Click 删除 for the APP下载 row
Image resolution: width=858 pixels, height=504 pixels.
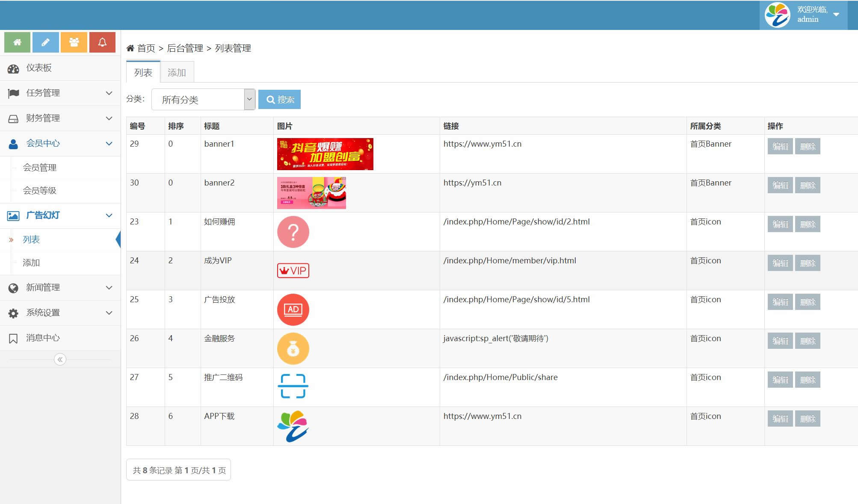(808, 419)
